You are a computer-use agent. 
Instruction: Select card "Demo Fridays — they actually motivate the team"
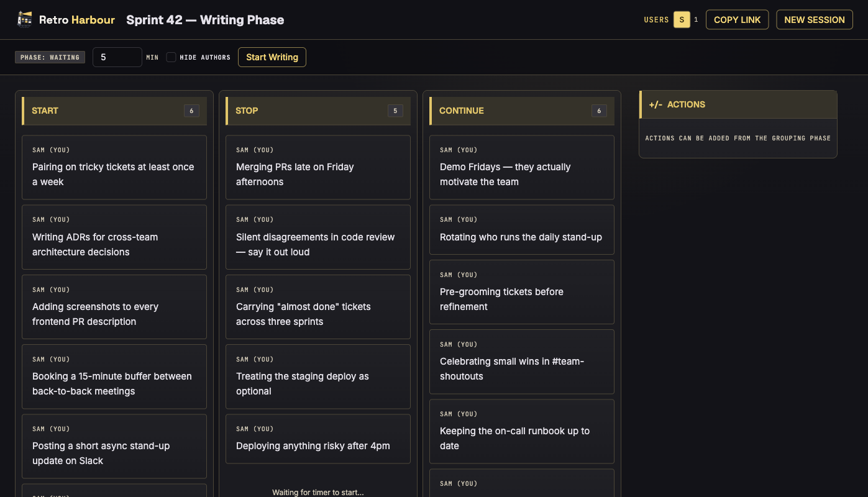(522, 167)
